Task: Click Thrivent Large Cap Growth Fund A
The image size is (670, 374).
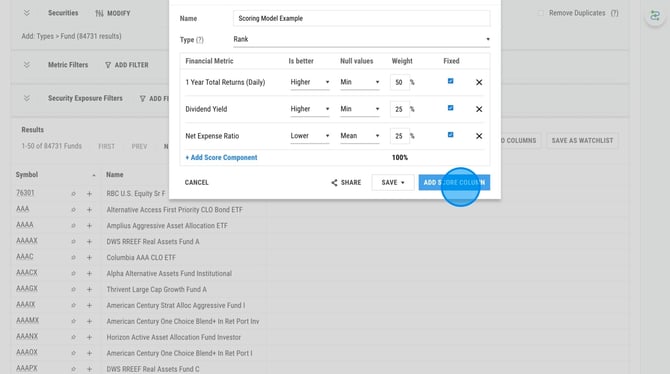Action: (156, 289)
